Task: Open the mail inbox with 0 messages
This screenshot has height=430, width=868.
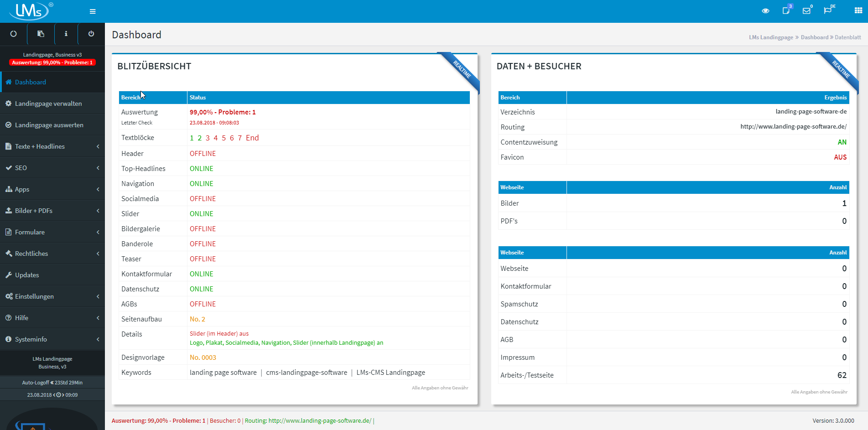Action: 807,10
